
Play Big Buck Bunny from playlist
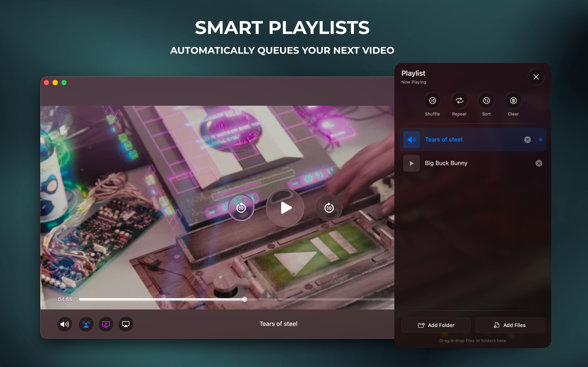pos(411,163)
